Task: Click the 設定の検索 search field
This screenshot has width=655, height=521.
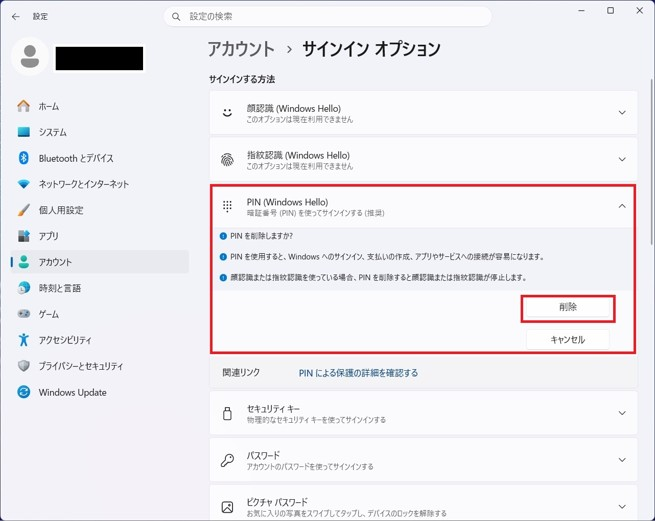Action: click(328, 17)
